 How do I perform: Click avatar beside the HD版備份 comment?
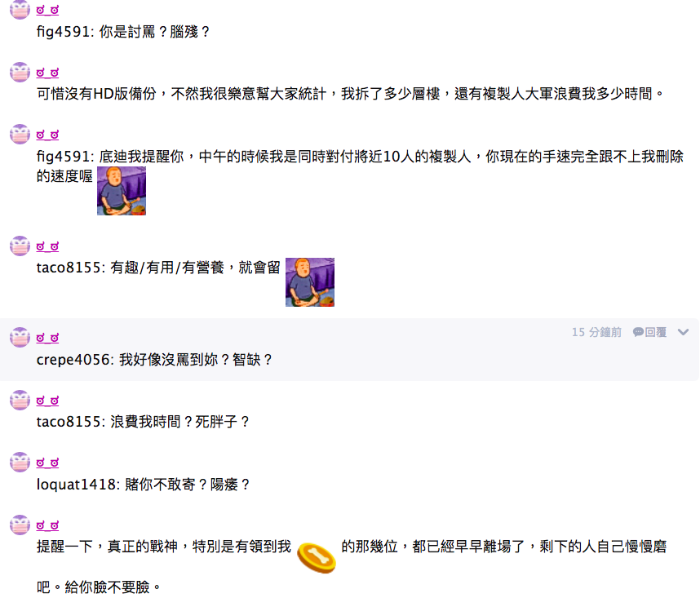(20, 73)
